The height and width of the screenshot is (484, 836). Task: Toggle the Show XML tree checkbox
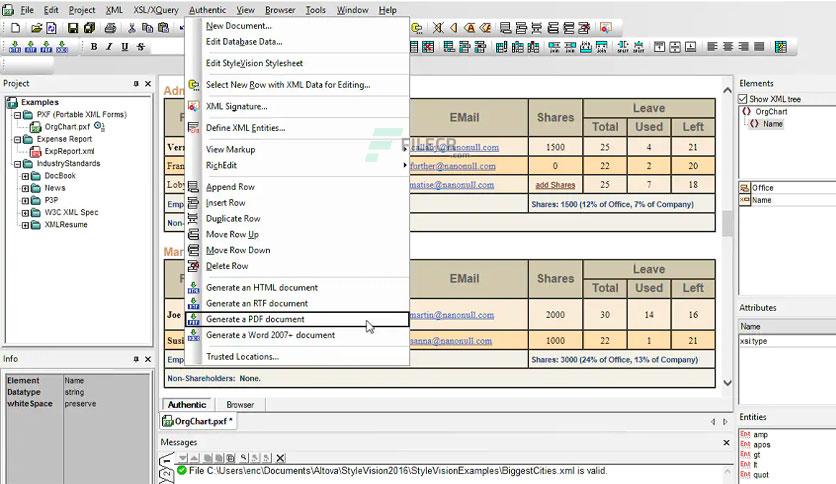(x=743, y=99)
